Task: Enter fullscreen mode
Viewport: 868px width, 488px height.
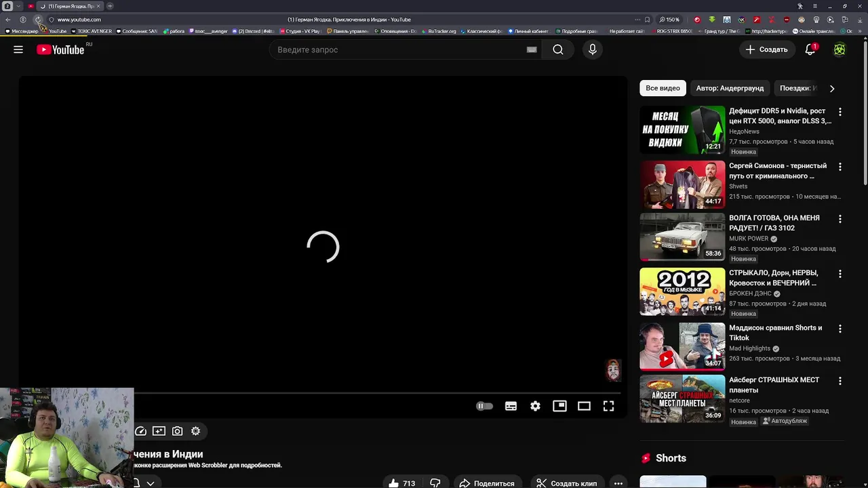Action: 608,406
